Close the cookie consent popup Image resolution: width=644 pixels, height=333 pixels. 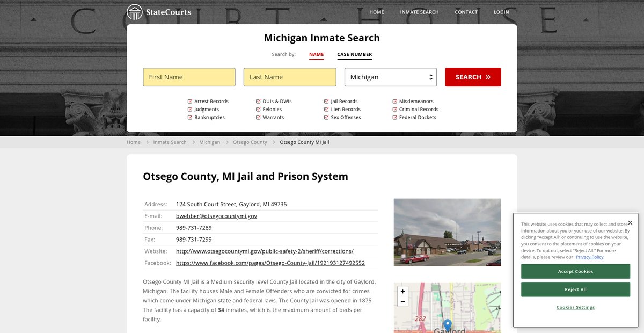(x=630, y=222)
